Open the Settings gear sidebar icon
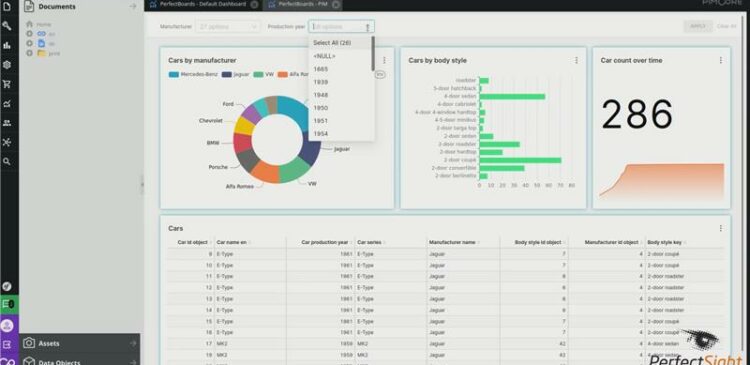 (x=7, y=65)
